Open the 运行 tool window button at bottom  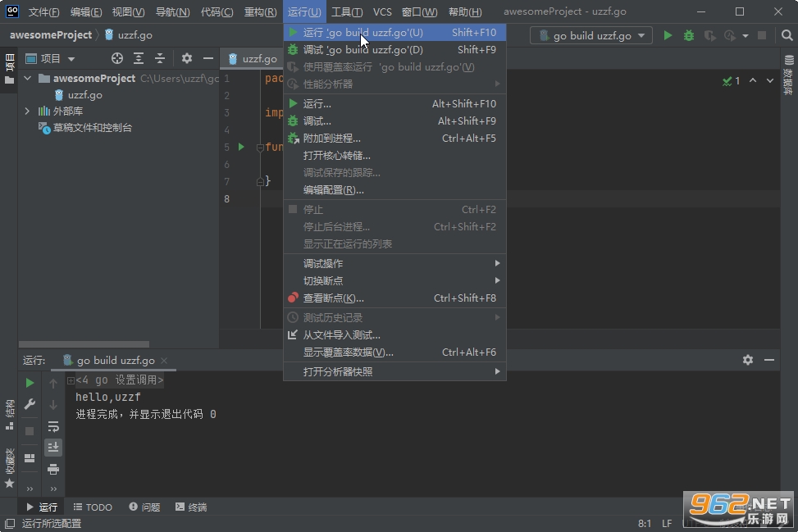[42, 507]
